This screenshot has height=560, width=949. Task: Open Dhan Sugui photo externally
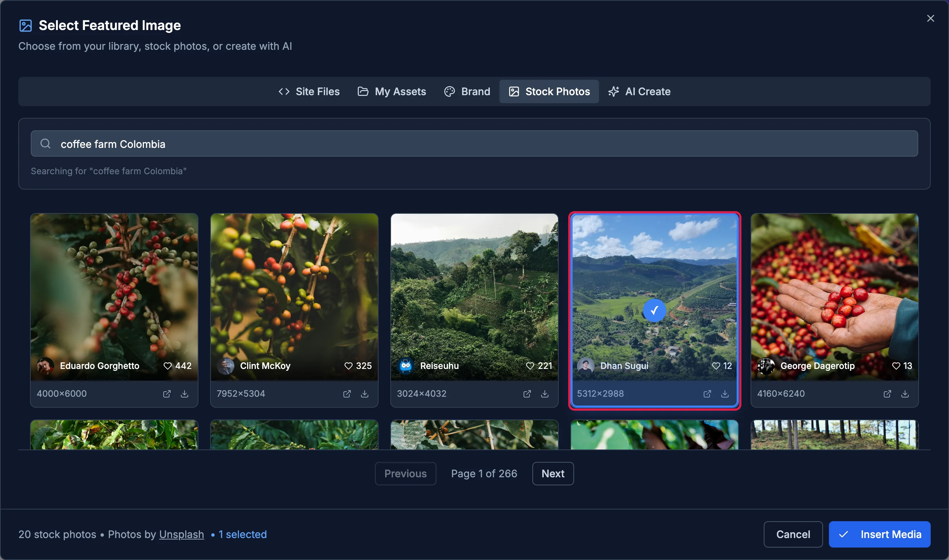click(707, 393)
